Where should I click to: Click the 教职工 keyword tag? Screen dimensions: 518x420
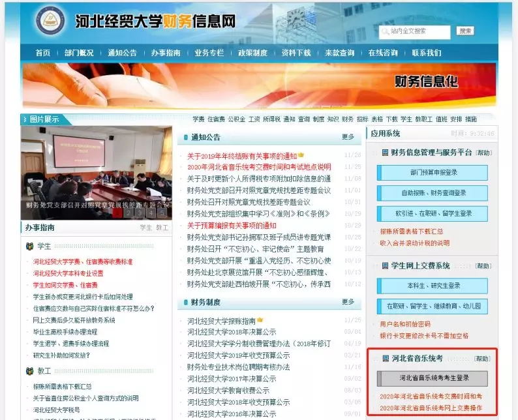pos(424,119)
